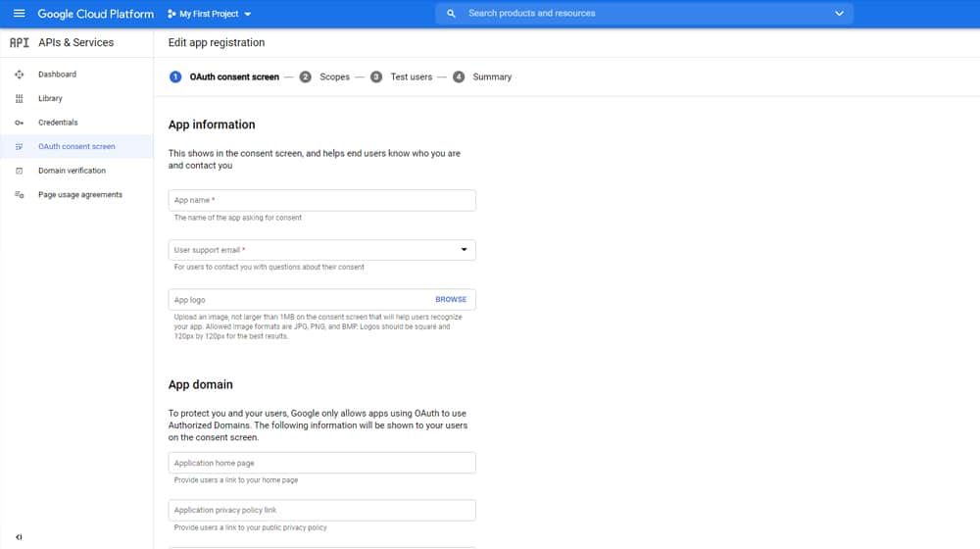980x549 pixels.
Task: Click 'Provide users a link to your home page'
Action: pos(235,480)
